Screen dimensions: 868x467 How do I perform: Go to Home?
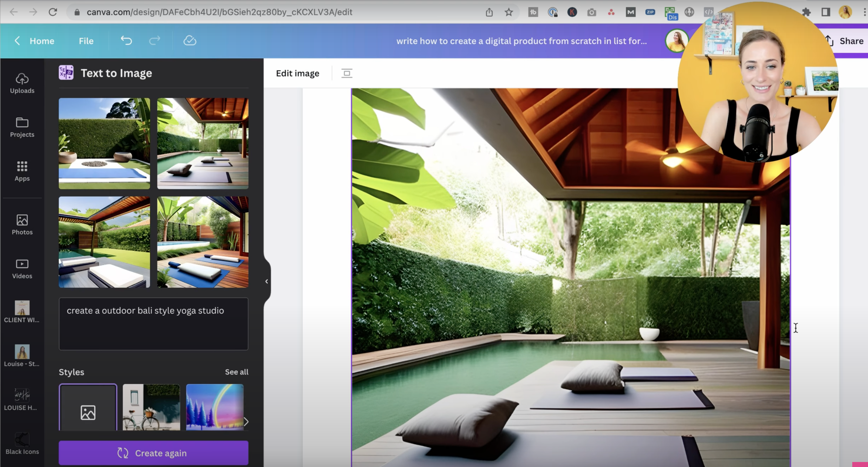tap(42, 41)
